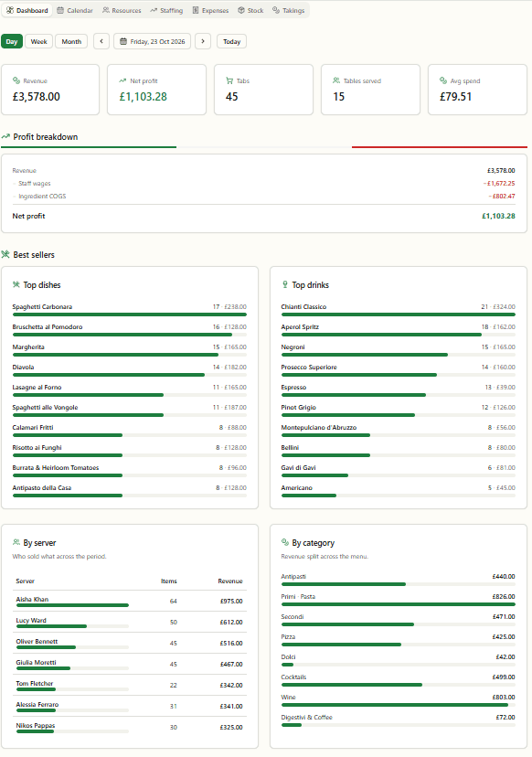Click the Top dishes utensils icon
This screenshot has width=532, height=757.
click(x=16, y=285)
